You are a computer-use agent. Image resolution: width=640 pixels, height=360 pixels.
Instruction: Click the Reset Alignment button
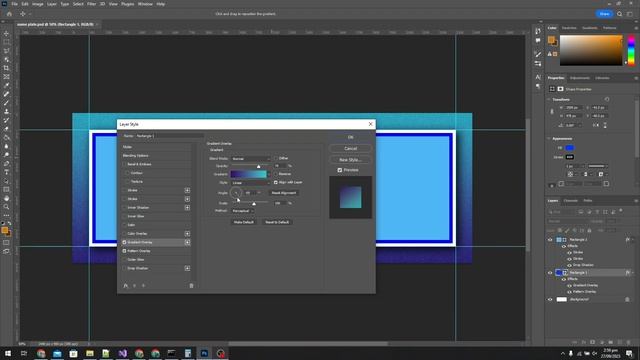click(x=284, y=193)
